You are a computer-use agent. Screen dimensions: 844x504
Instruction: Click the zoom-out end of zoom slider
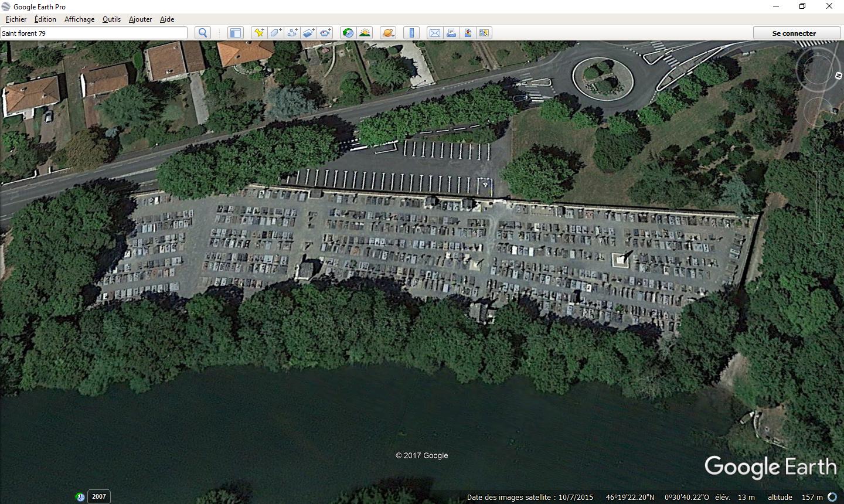click(818, 239)
